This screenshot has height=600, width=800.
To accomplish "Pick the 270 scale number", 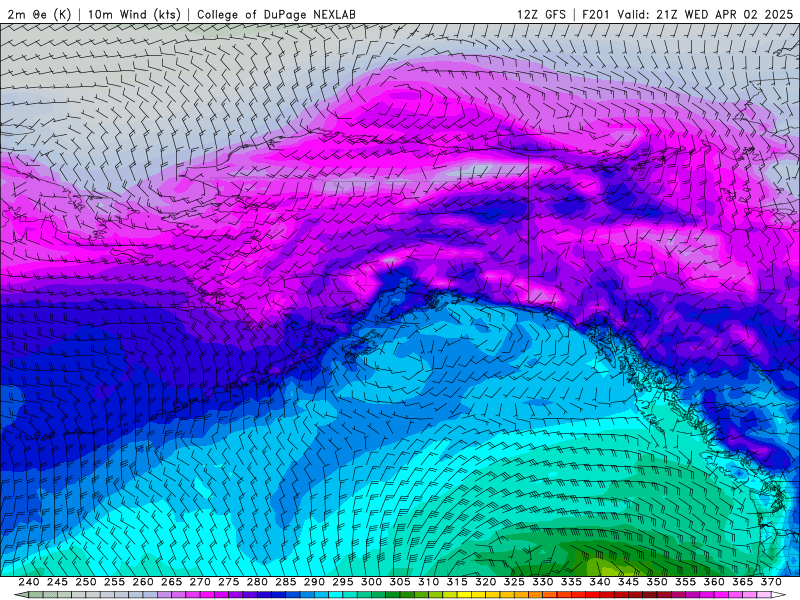I will click(x=200, y=582).
